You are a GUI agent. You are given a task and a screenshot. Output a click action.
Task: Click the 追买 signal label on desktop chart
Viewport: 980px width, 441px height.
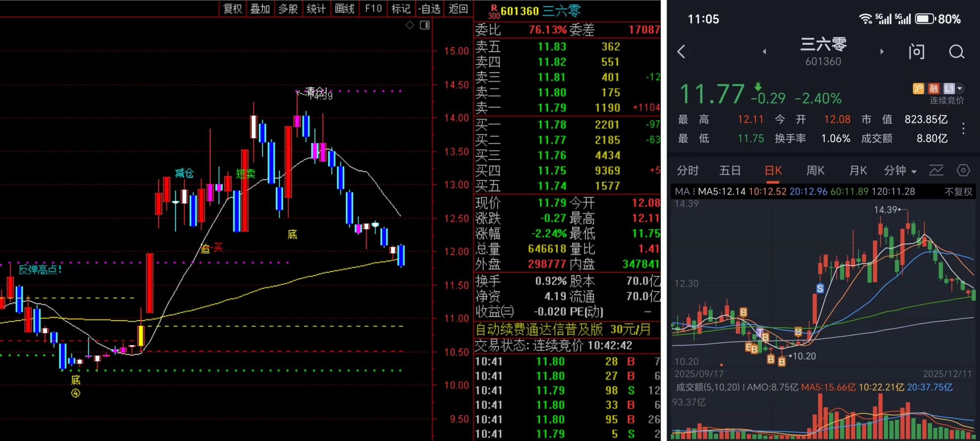tap(212, 248)
